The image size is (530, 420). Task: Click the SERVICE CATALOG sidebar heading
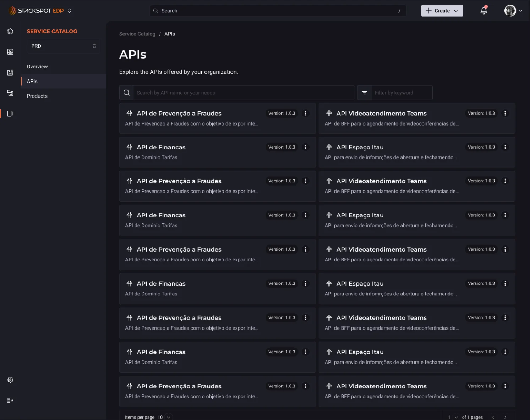(x=52, y=31)
